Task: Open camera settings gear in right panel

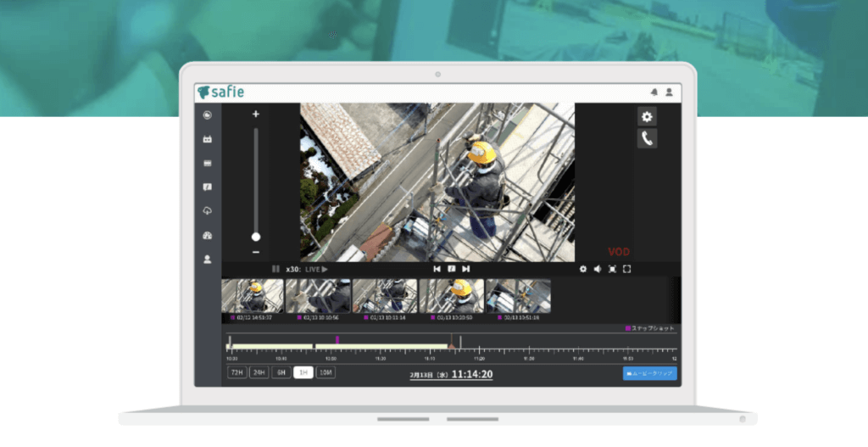Action: click(x=647, y=117)
